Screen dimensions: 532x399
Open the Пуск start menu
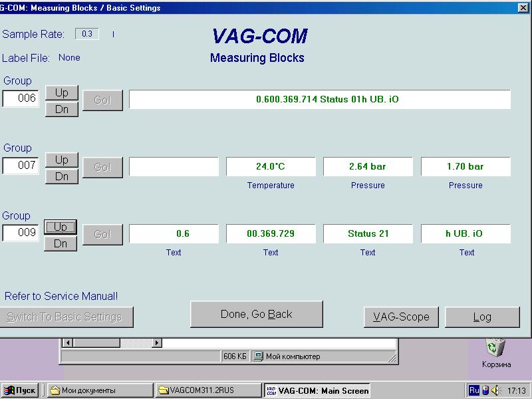click(19, 390)
